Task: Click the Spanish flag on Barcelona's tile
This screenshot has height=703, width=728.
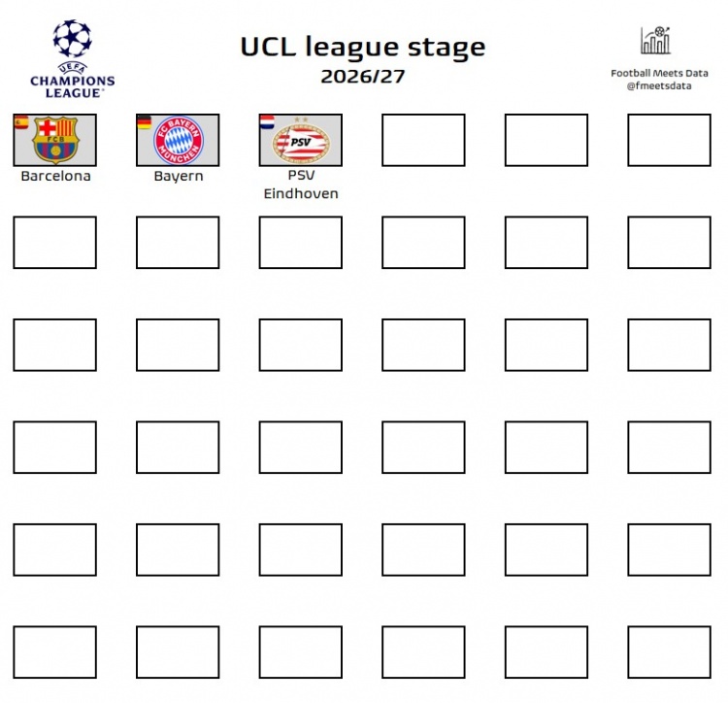Action: pos(20,122)
